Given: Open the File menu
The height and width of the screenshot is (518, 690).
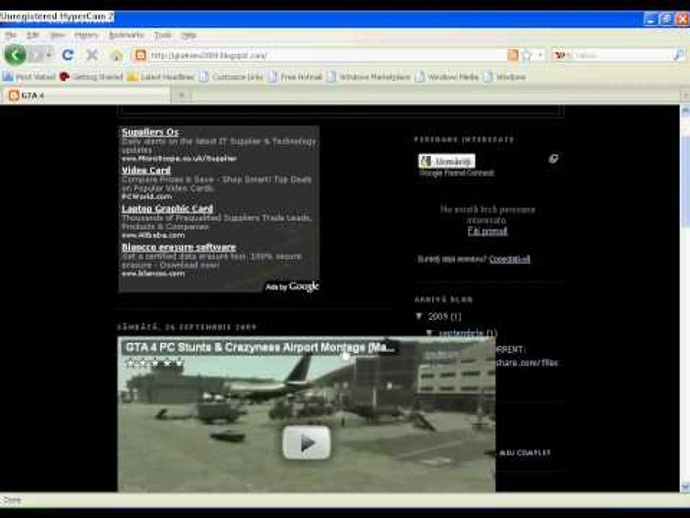Looking at the screenshot, I should (x=11, y=35).
